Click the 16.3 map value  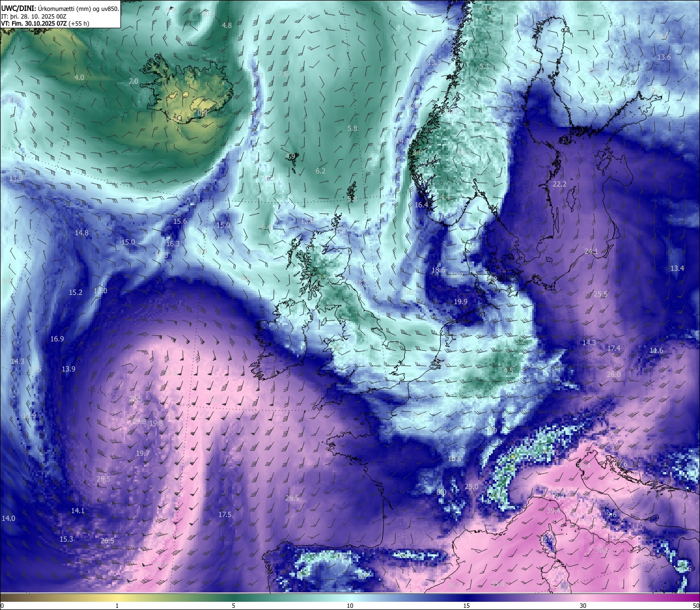tap(172, 243)
